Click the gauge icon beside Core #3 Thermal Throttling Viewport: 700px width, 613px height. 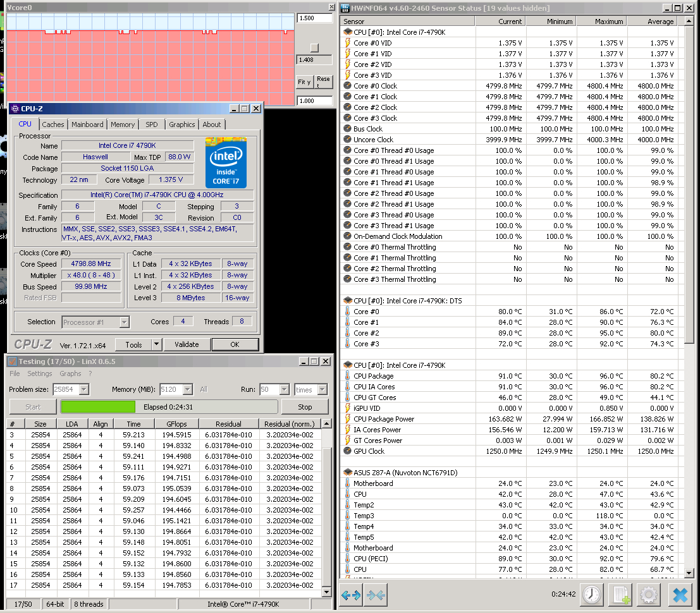[x=348, y=279]
